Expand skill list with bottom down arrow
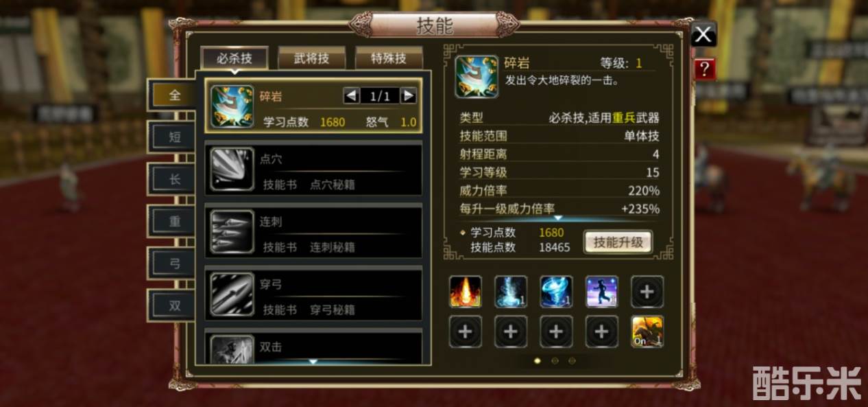Image resolution: width=868 pixels, height=407 pixels. (313, 361)
